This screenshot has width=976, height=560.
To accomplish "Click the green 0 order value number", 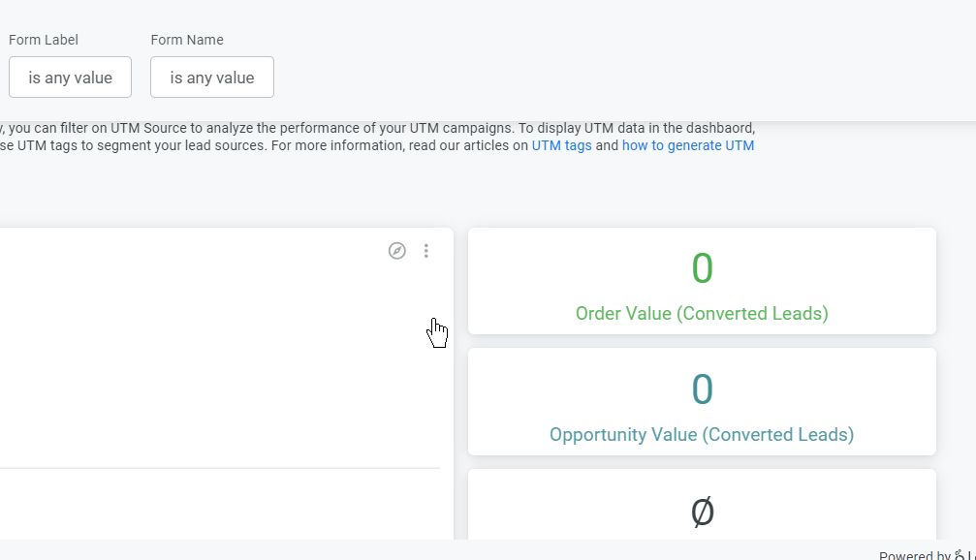I will point(702,268).
